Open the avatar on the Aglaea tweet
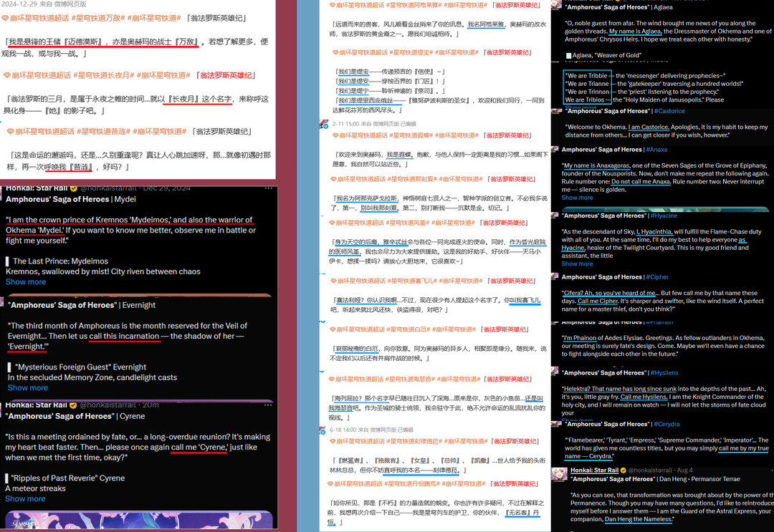774x532 pixels. tap(556, 5)
